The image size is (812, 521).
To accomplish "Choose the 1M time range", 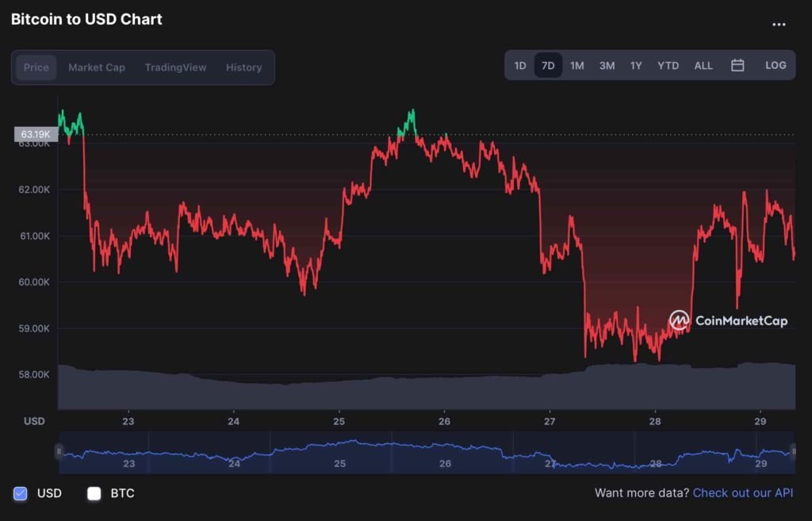I will [x=577, y=66].
